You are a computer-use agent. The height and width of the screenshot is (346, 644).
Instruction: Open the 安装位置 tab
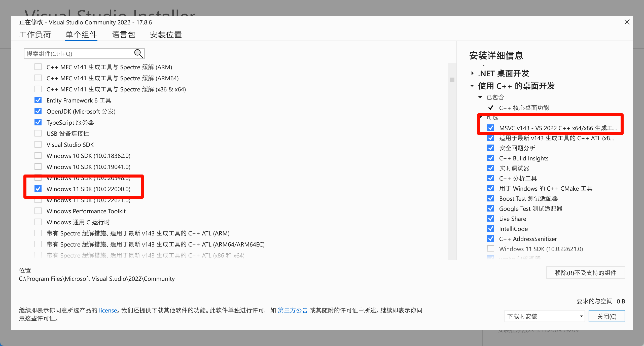tap(166, 34)
